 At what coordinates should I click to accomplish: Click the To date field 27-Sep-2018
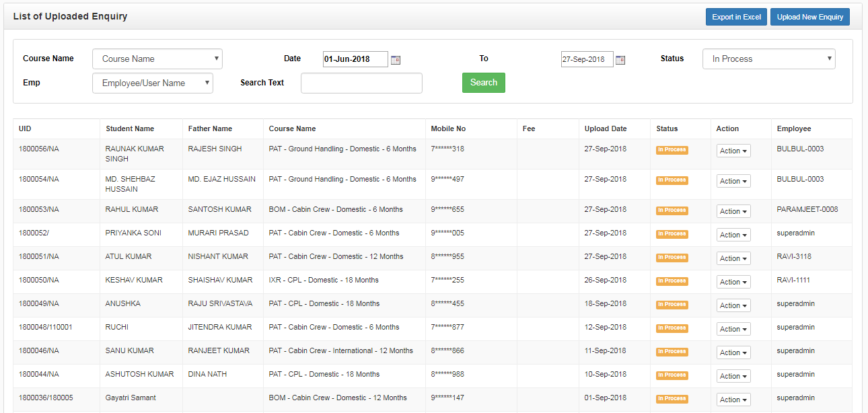tap(587, 59)
